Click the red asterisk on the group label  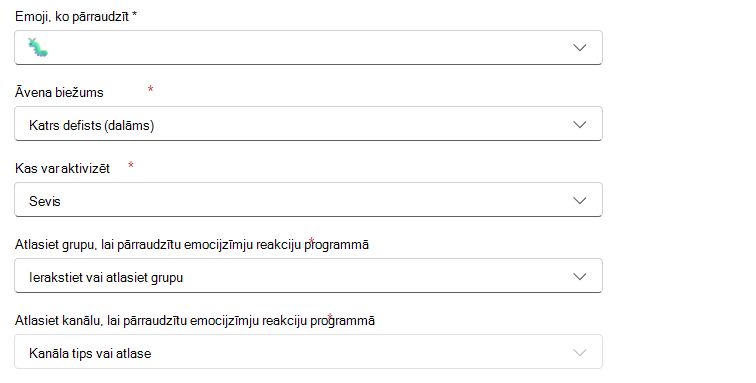tap(311, 240)
